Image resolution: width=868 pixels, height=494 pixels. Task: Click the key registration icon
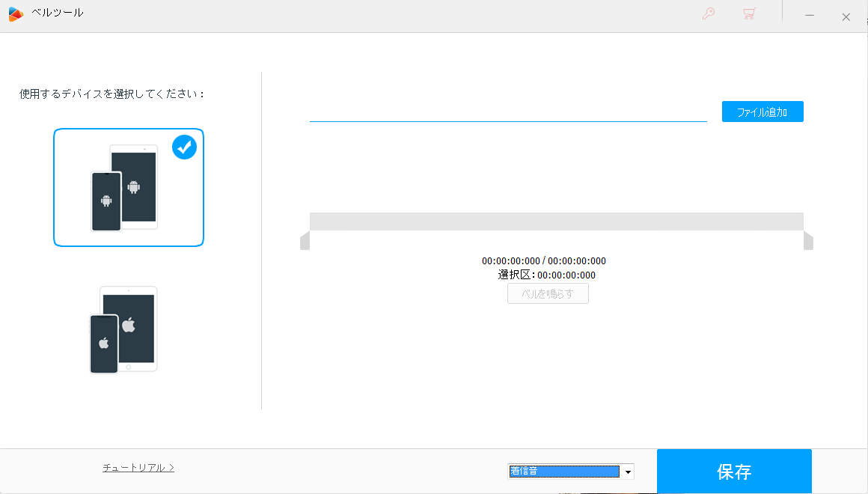click(x=709, y=13)
